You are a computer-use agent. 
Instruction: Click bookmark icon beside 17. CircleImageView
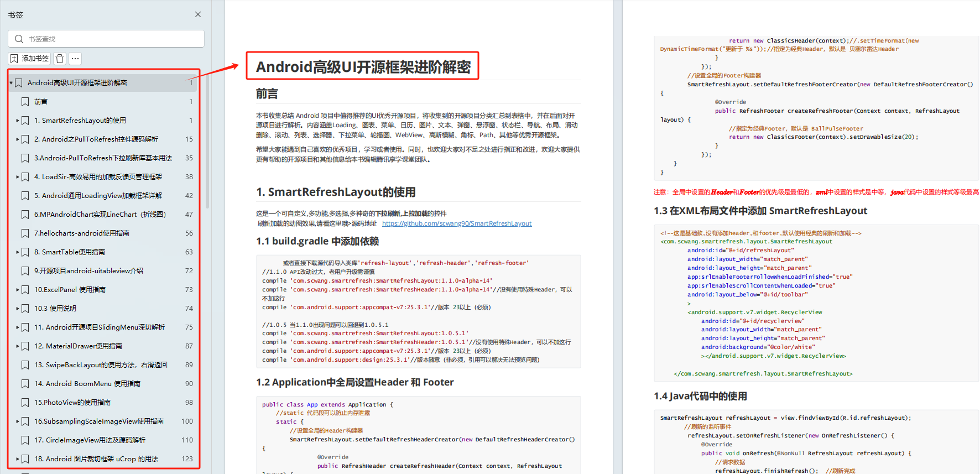25,440
